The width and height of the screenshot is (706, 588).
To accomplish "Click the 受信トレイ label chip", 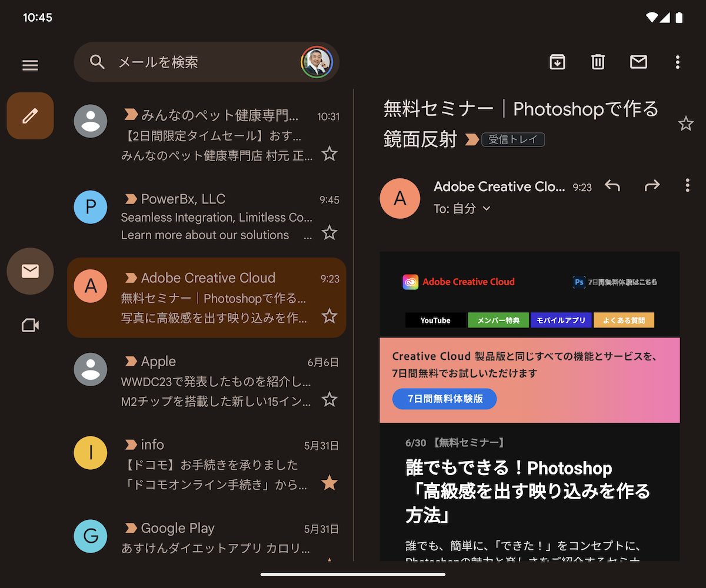I will point(513,139).
